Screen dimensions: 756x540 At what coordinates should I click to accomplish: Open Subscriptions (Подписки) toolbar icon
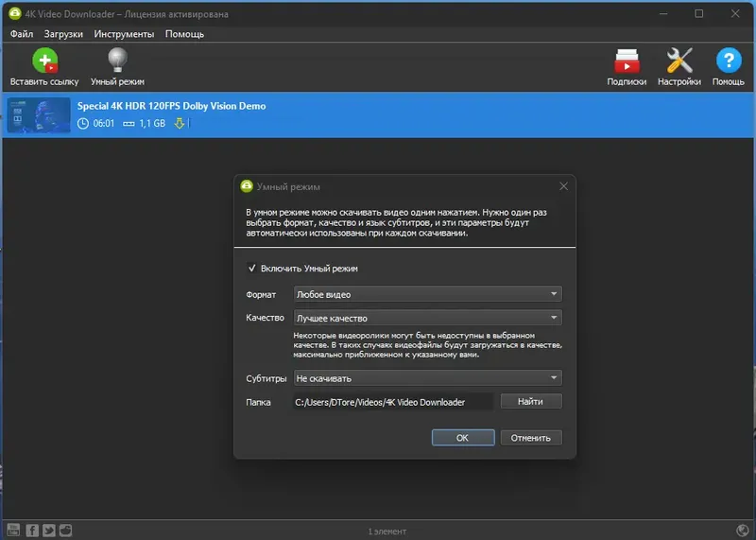click(627, 61)
